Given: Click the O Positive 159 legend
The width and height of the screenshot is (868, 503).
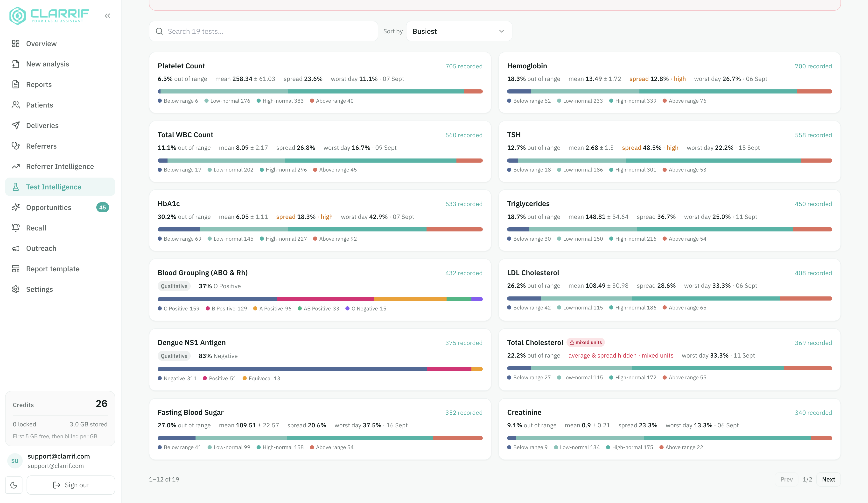Looking at the screenshot, I should click(x=178, y=309).
